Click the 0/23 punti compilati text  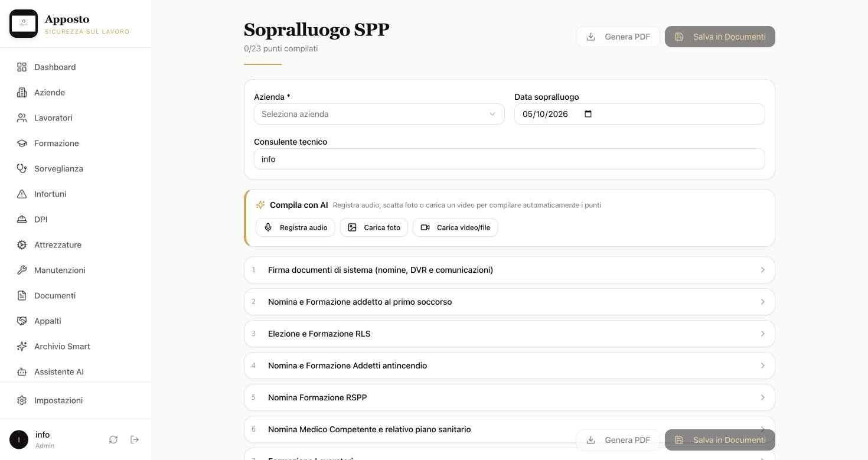[x=280, y=48]
